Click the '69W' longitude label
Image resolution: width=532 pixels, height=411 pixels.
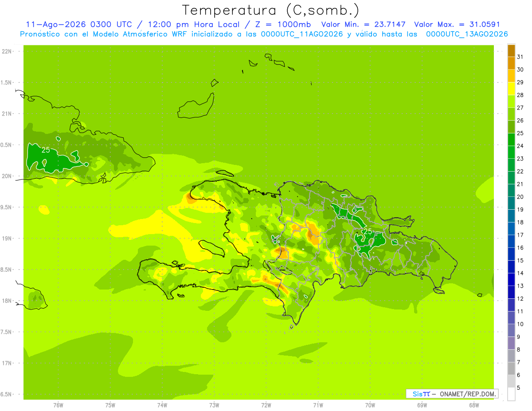[x=422, y=405]
